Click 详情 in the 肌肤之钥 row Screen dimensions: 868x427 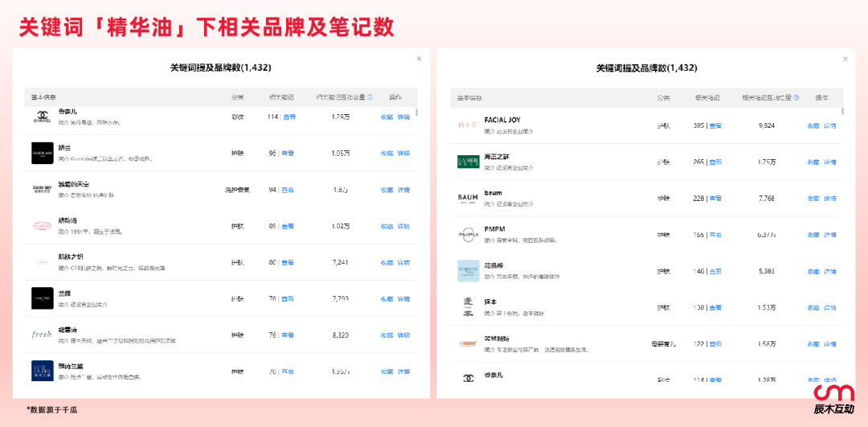[x=403, y=262]
